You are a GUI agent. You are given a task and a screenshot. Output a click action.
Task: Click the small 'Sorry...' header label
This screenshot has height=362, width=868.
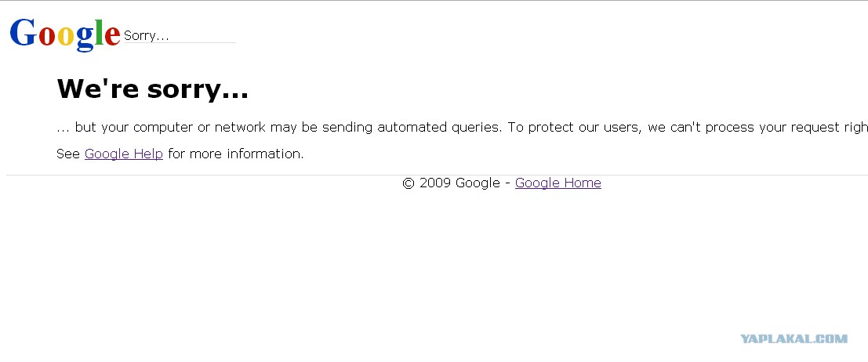point(147,36)
